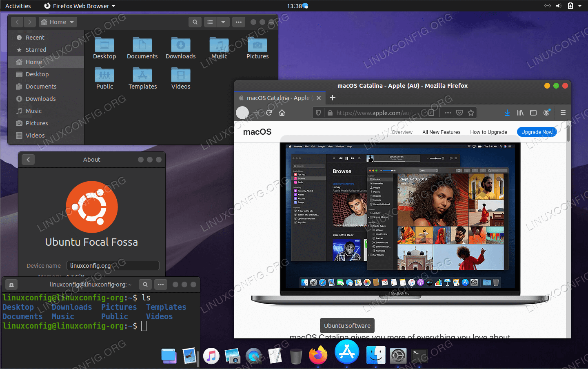Viewport: 588px width, 369px height.
Task: Open Firefox Web Browser app menu
Action: point(80,6)
